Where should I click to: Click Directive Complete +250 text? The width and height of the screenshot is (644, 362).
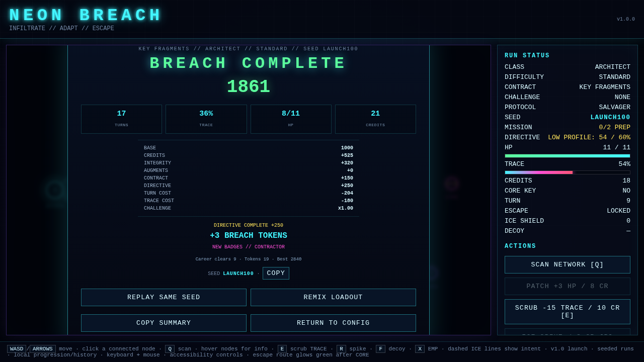pyautogui.click(x=249, y=225)
